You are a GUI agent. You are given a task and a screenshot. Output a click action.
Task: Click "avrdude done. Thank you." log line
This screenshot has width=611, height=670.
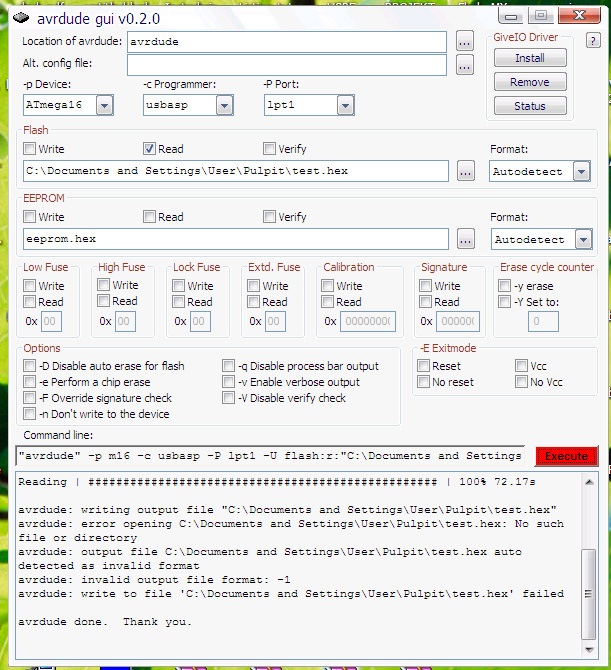105,622
